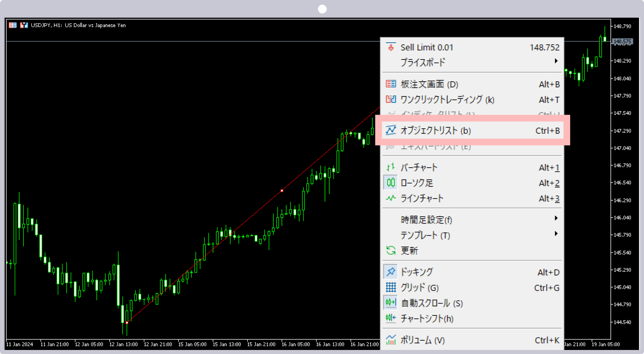Viewport: 644px width, 354px height.
Task: Toggle ボリューム (V) display
Action: click(472, 340)
